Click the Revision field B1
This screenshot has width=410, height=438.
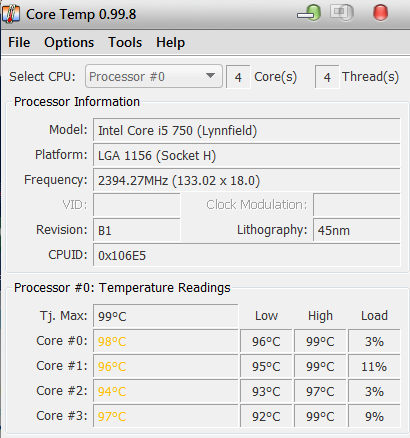tap(137, 230)
